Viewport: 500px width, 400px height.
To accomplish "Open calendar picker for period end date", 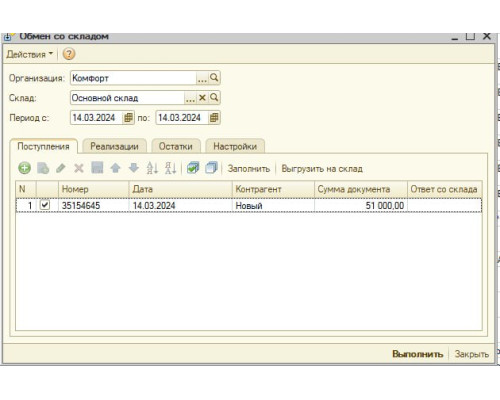I will click(x=214, y=118).
